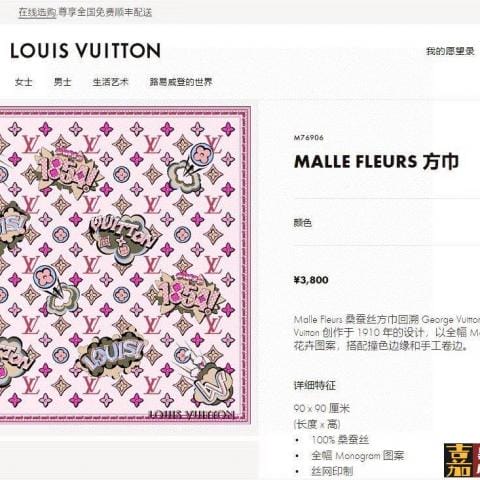Click the 尊享全国免费顺丰配送 banner text

pyautogui.click(x=105, y=12)
